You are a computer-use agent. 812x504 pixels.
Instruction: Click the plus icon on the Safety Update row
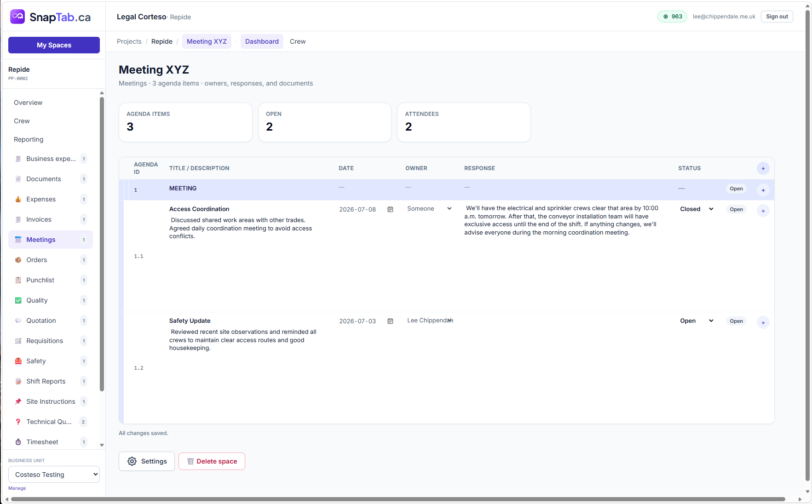point(763,322)
